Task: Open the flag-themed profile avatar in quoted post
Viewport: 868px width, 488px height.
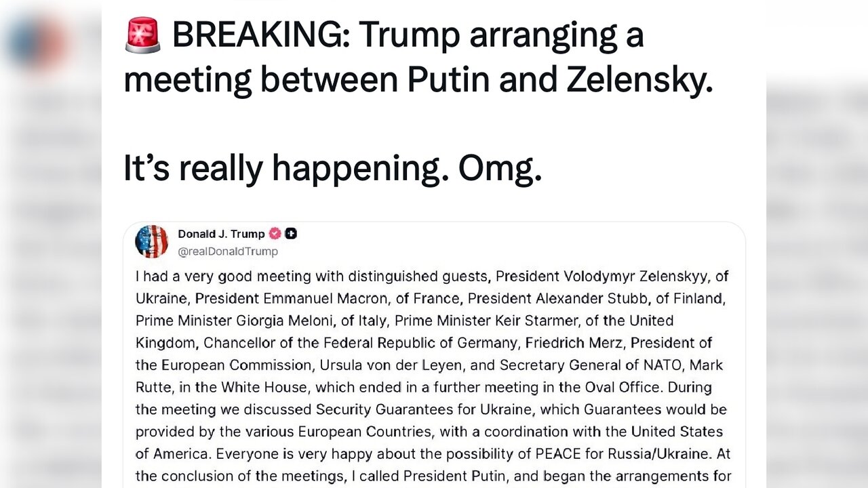Action: [x=152, y=242]
